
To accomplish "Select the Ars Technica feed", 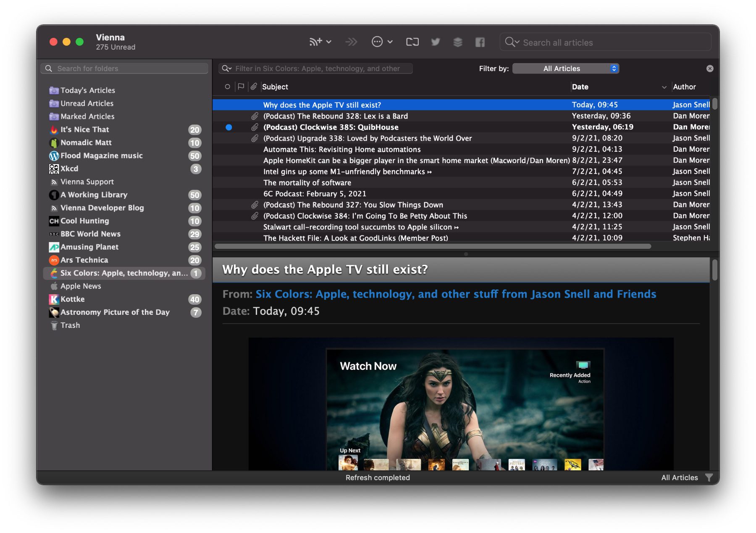I will coord(84,260).
